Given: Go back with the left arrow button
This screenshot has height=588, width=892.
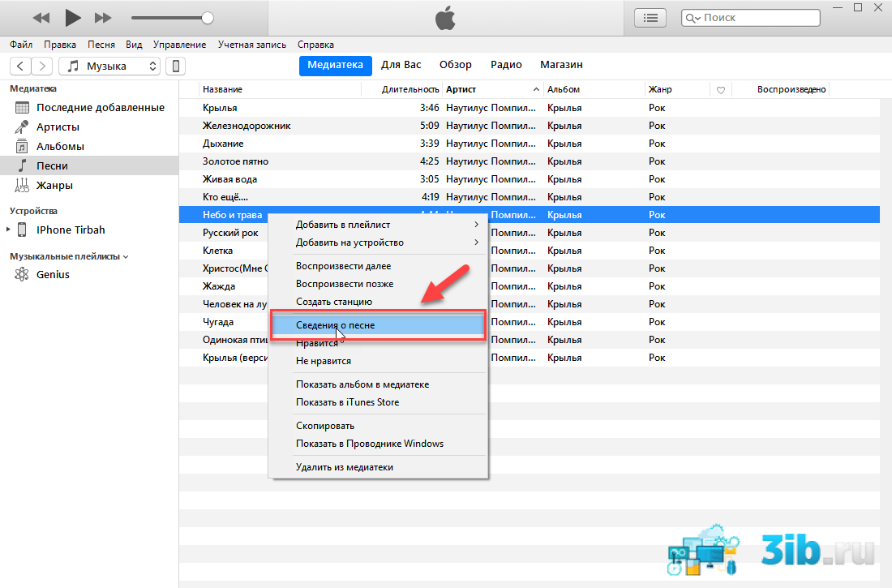Looking at the screenshot, I should tap(20, 66).
